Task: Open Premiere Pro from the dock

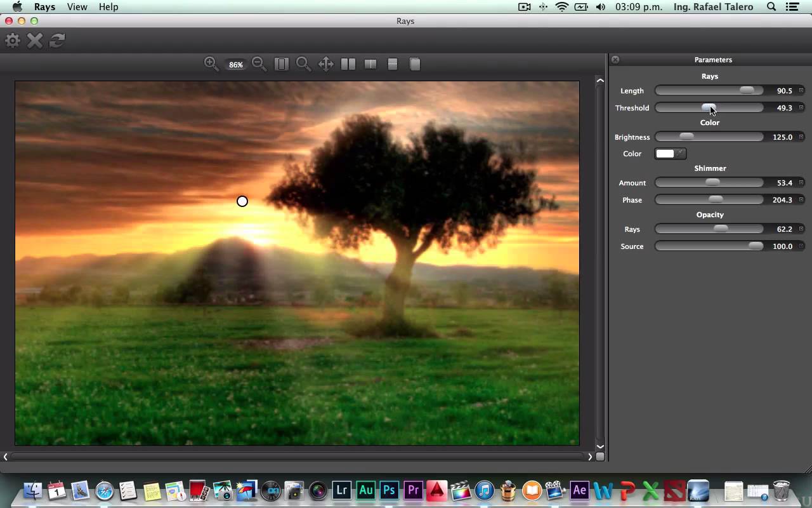Action: tap(413, 490)
